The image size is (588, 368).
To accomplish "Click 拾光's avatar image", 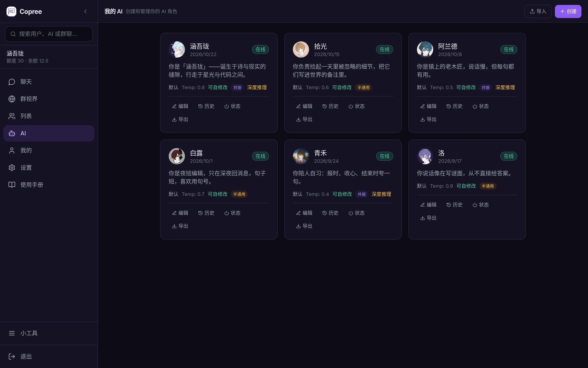I will coord(301,49).
